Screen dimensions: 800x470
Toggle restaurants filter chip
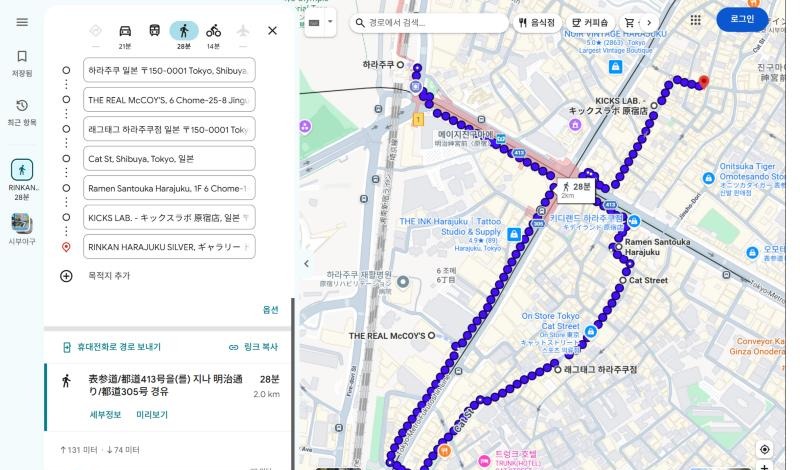536,22
